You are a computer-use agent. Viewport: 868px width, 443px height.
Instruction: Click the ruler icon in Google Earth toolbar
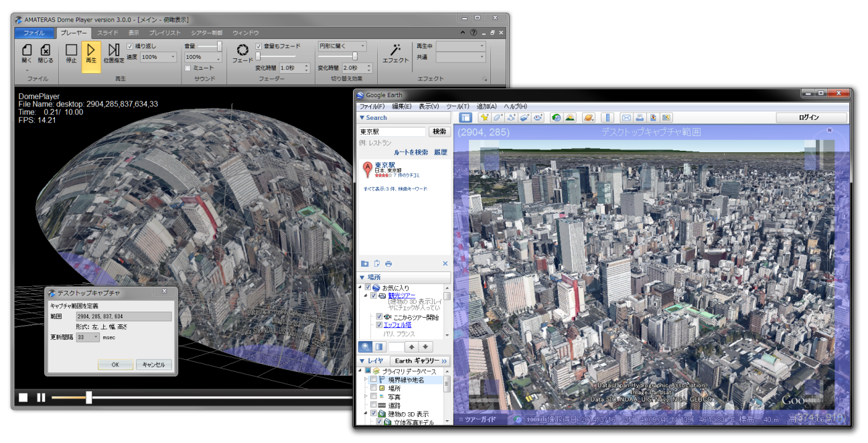click(607, 117)
